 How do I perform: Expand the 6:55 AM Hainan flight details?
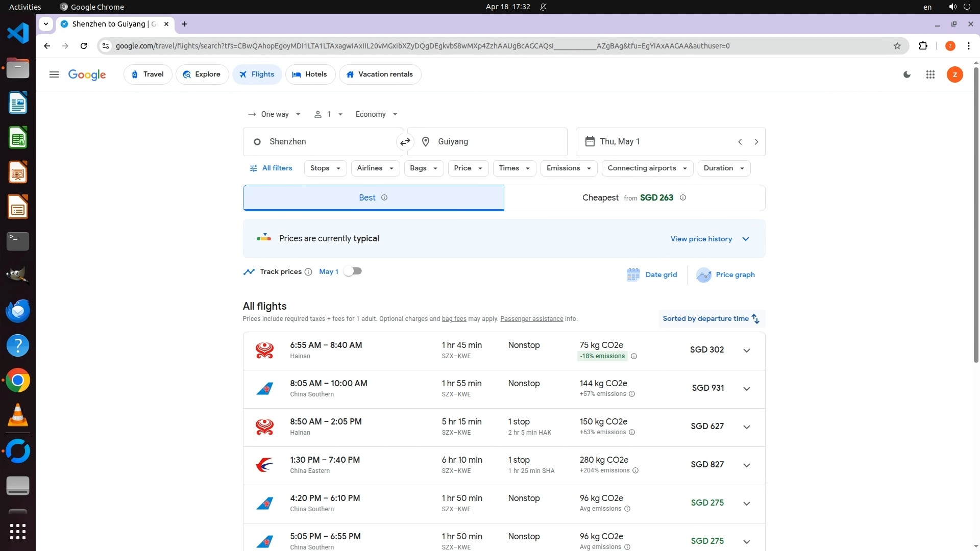(x=746, y=350)
